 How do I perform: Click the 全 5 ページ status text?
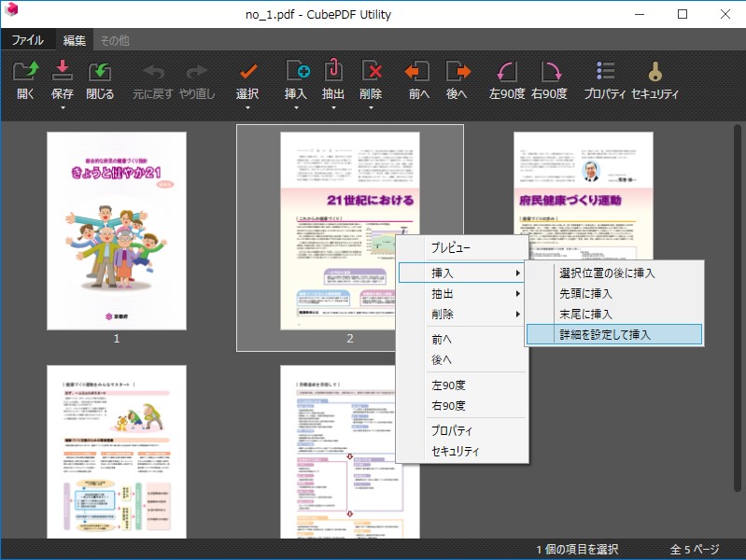[695, 550]
